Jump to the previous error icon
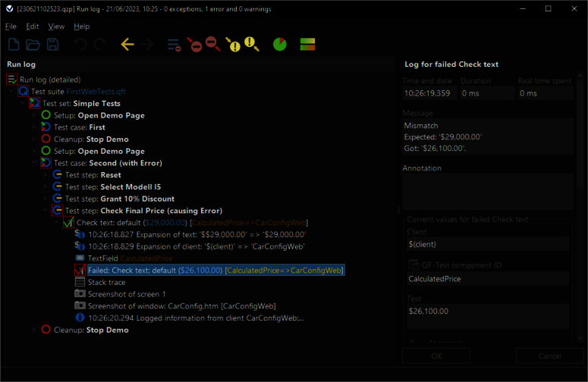The width and height of the screenshot is (588, 382). [x=195, y=45]
